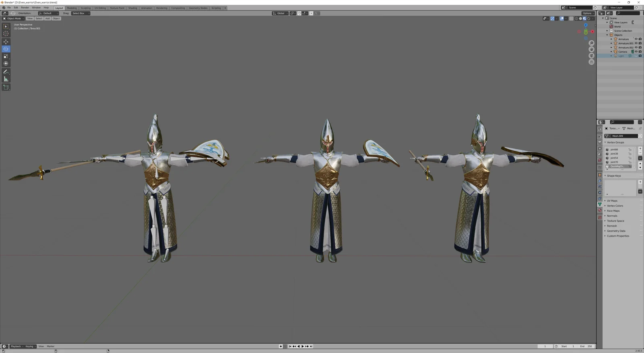Open the Modifier properties wrench tab
The height and width of the screenshot is (353, 644).
(x=600, y=181)
